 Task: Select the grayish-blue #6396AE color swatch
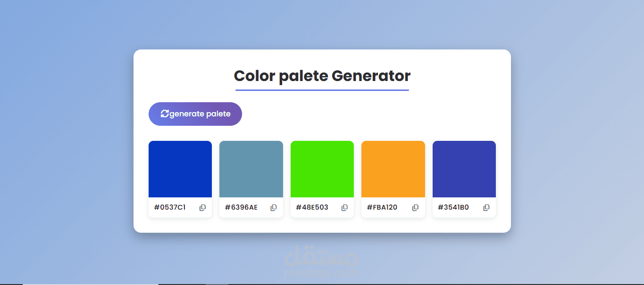[251, 169]
